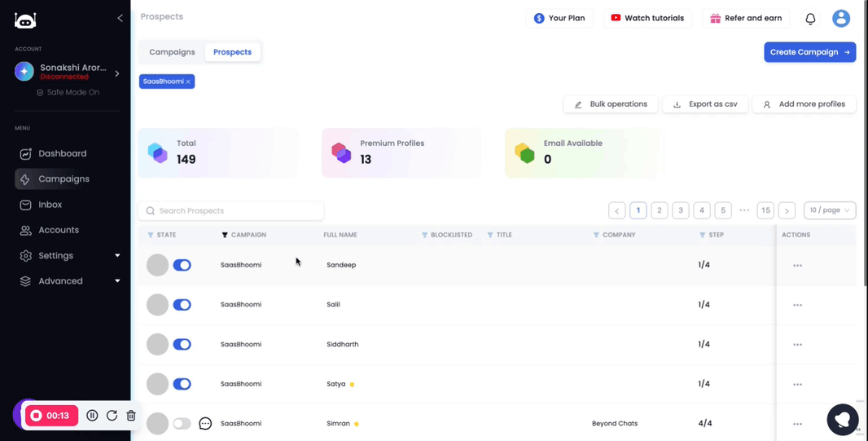Screen dimensions: 868x441
Task: Disable the state toggle for Siddharth
Action: [182, 345]
